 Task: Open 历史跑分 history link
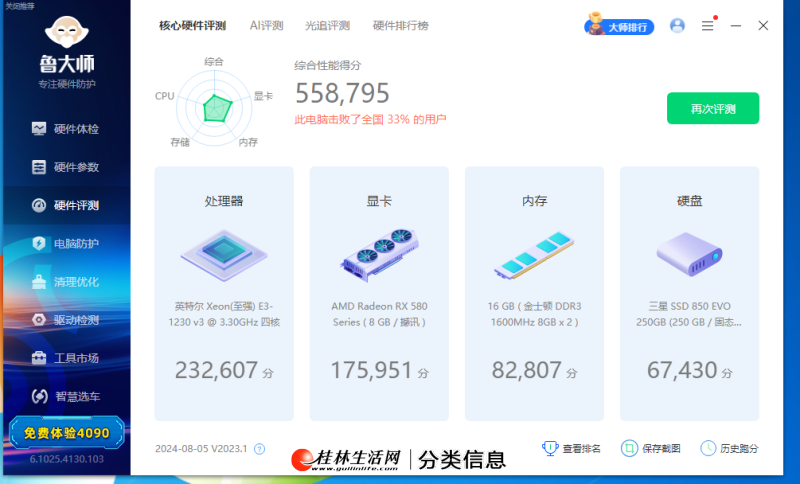click(x=729, y=449)
